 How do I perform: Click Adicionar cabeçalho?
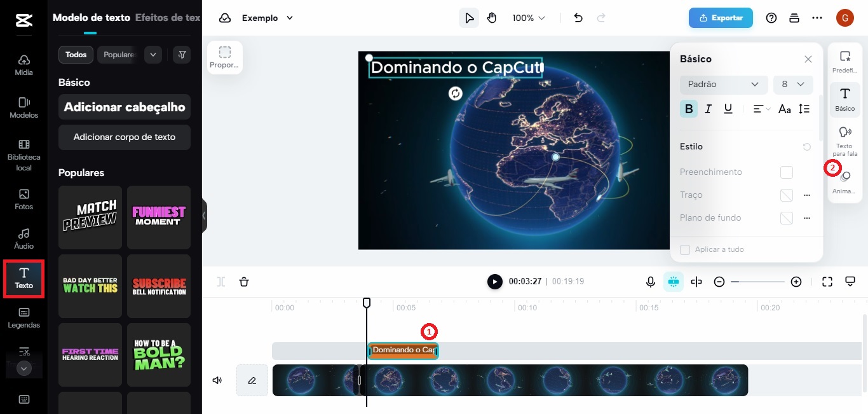pyautogui.click(x=125, y=107)
